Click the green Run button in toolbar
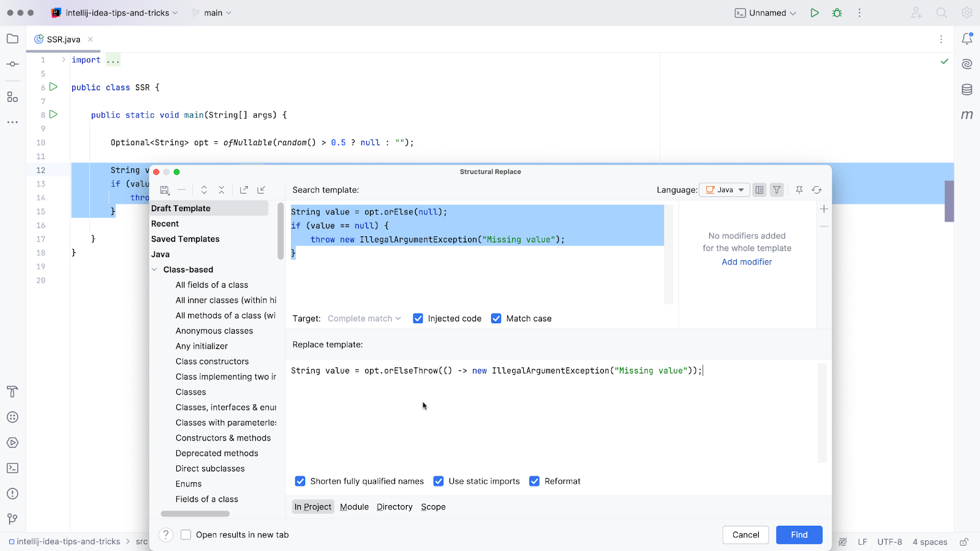 click(x=815, y=13)
